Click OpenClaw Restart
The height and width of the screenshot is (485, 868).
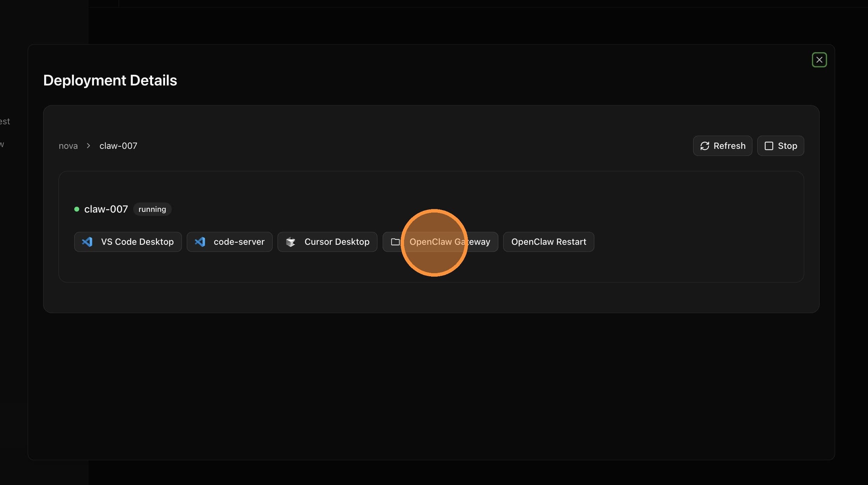tap(548, 242)
